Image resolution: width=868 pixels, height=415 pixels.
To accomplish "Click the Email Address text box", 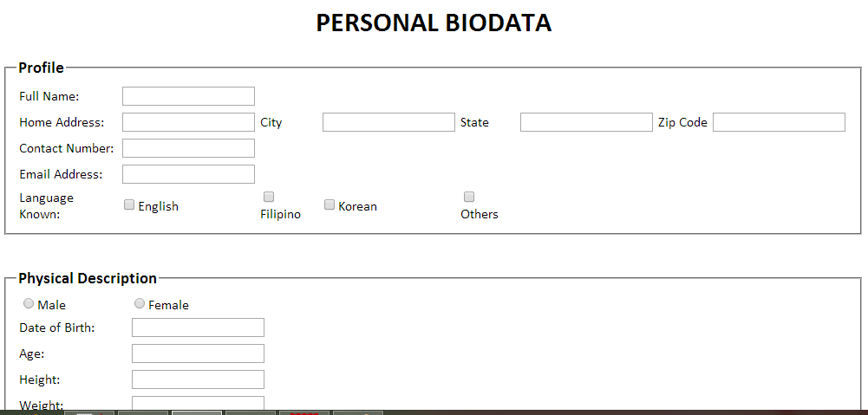I will click(188, 174).
